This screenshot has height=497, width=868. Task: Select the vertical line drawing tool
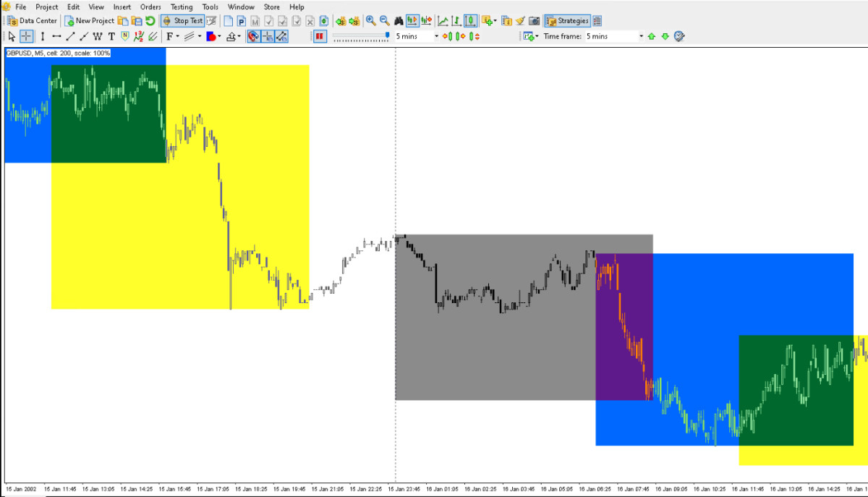click(42, 36)
